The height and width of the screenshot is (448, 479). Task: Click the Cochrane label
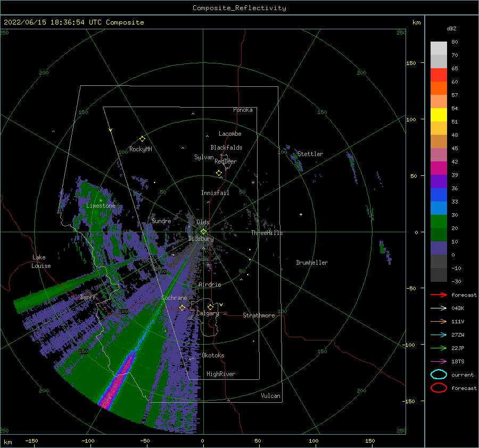174,298
